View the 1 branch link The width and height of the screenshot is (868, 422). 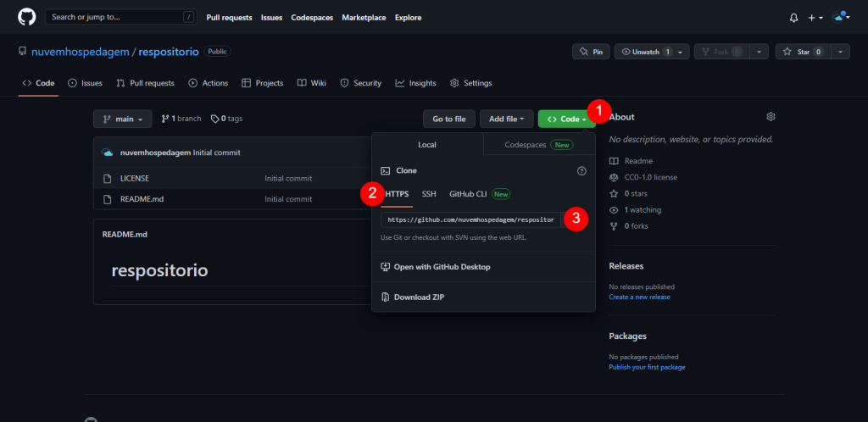(181, 119)
